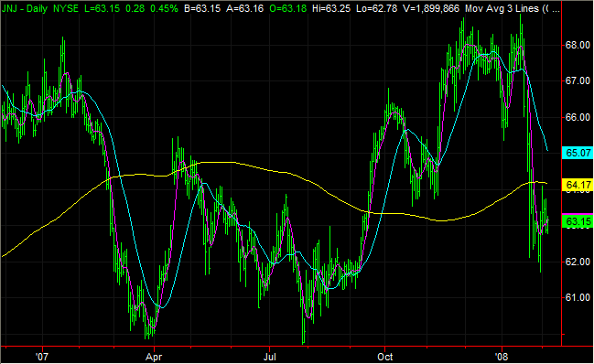The width and height of the screenshot is (594, 364).
Task: Click the O=63.18 open price readout
Action: 288,8
